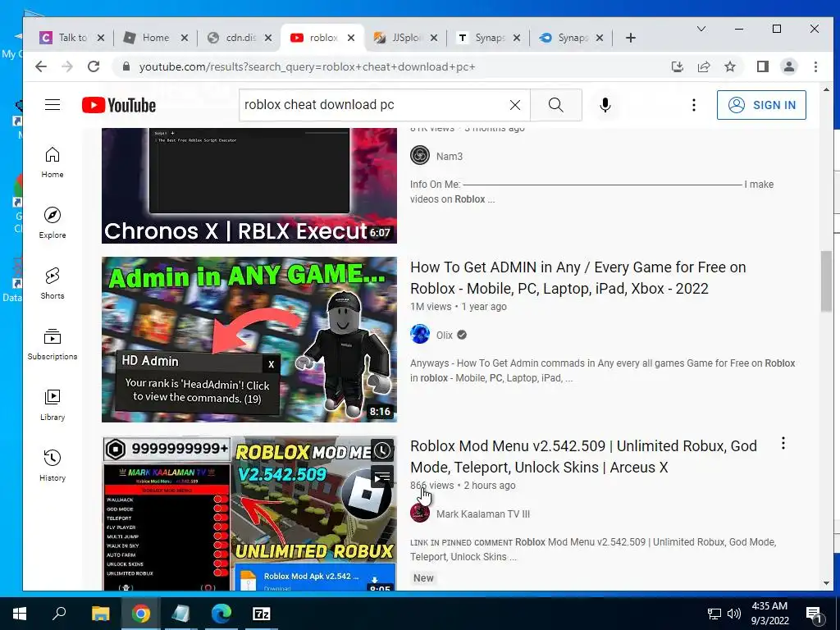Open the Windows Start menu

[19, 614]
